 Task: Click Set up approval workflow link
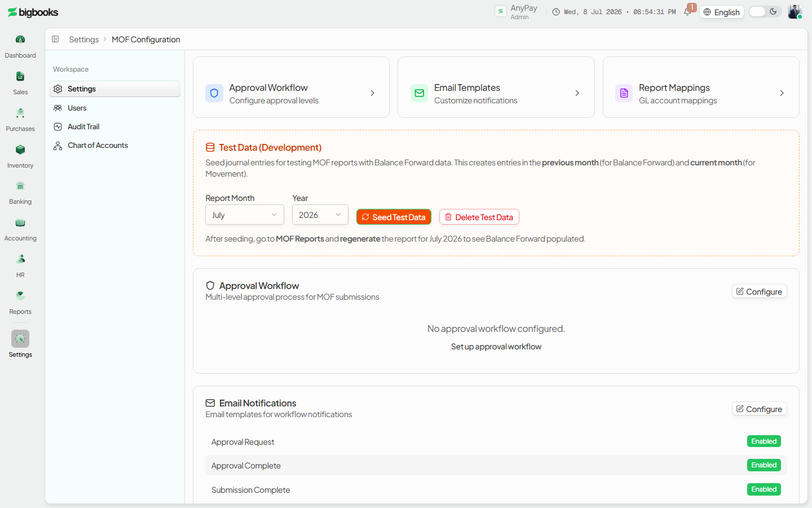(496, 347)
